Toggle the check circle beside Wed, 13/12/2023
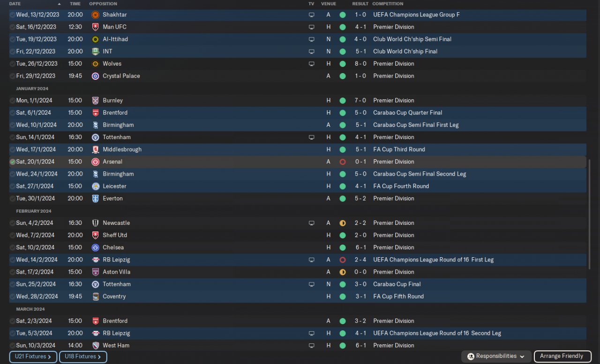 (12, 15)
